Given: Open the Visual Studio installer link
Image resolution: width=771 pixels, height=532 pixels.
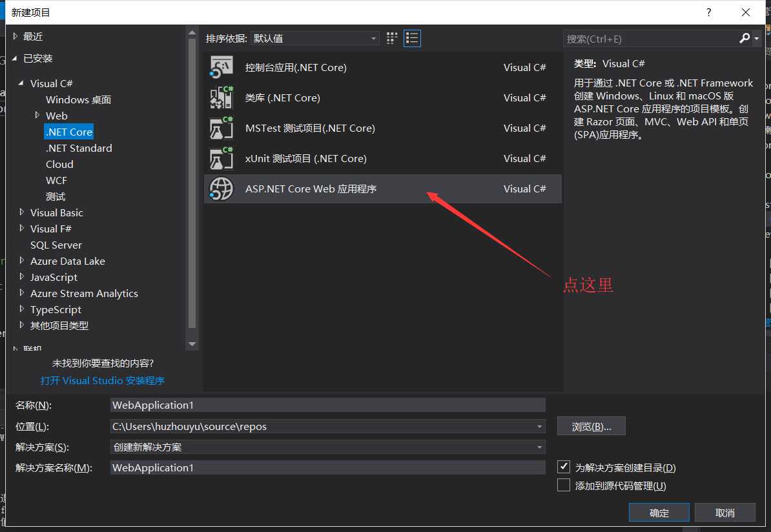Looking at the screenshot, I should [102, 380].
